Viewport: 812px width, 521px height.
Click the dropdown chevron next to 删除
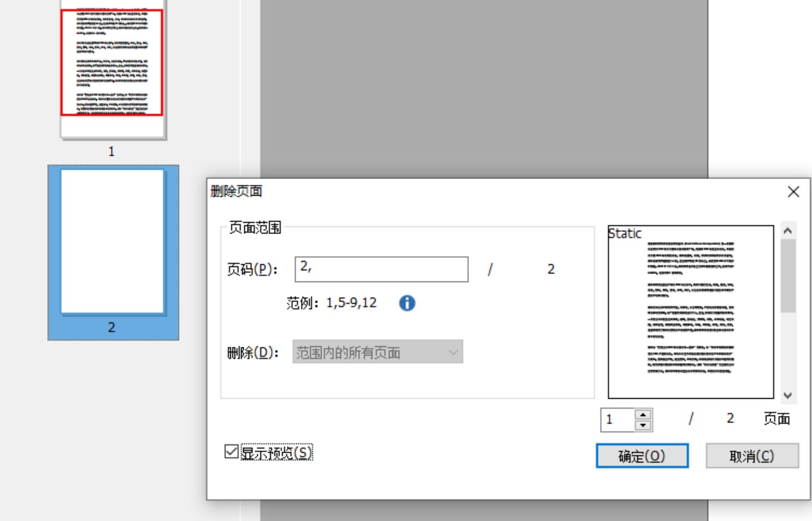453,352
